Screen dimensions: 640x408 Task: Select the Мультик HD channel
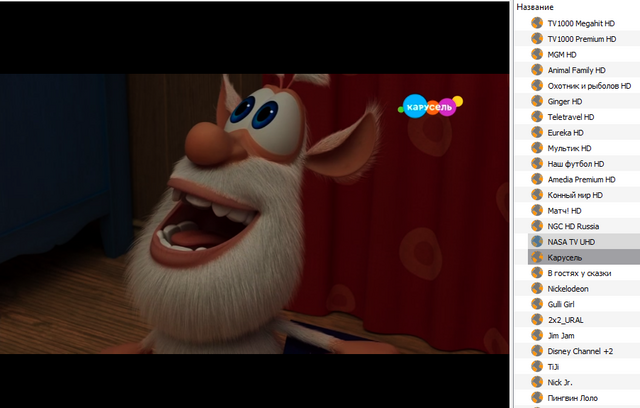[569, 149]
